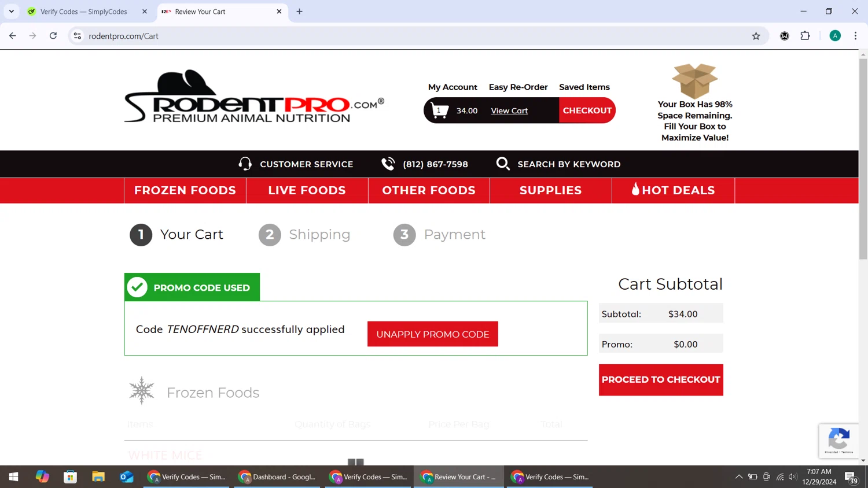Open Easy Re-Order
The height and width of the screenshot is (488, 868).
point(518,87)
